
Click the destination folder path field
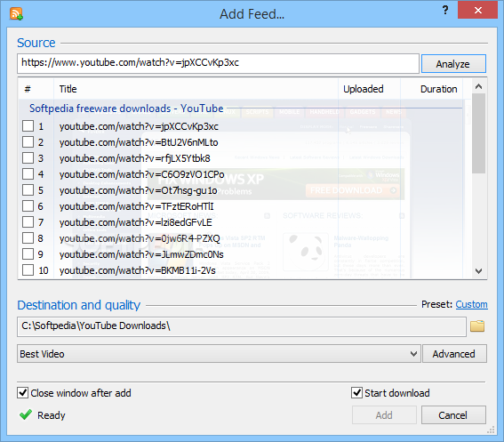click(242, 326)
